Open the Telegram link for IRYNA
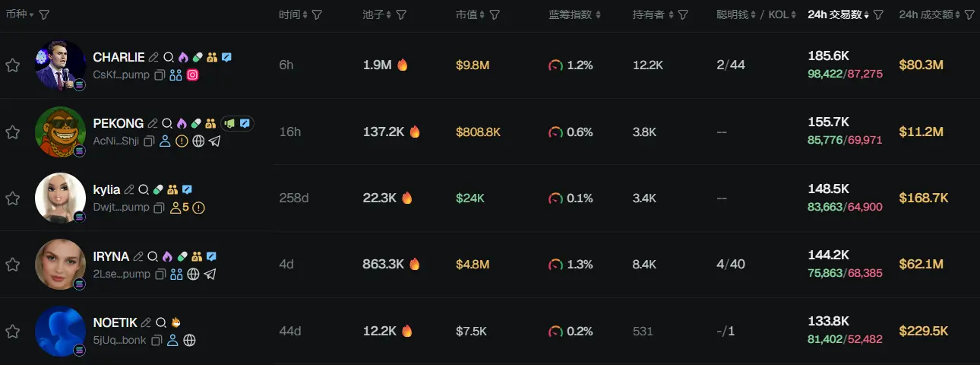This screenshot has width=980, height=365. coord(210,274)
